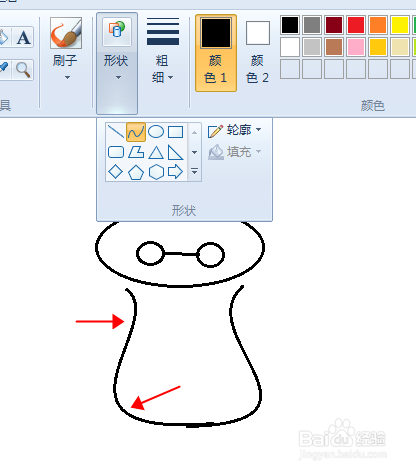The height and width of the screenshot is (472, 416).
Task: Select the Magnifier zoom tool
Action: coord(23,70)
